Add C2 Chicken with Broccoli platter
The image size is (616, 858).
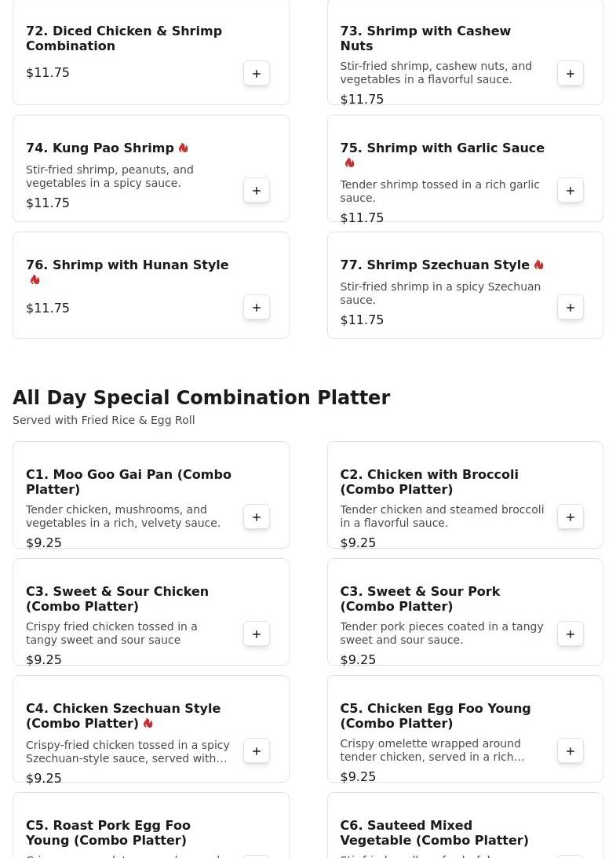pyautogui.click(x=570, y=517)
